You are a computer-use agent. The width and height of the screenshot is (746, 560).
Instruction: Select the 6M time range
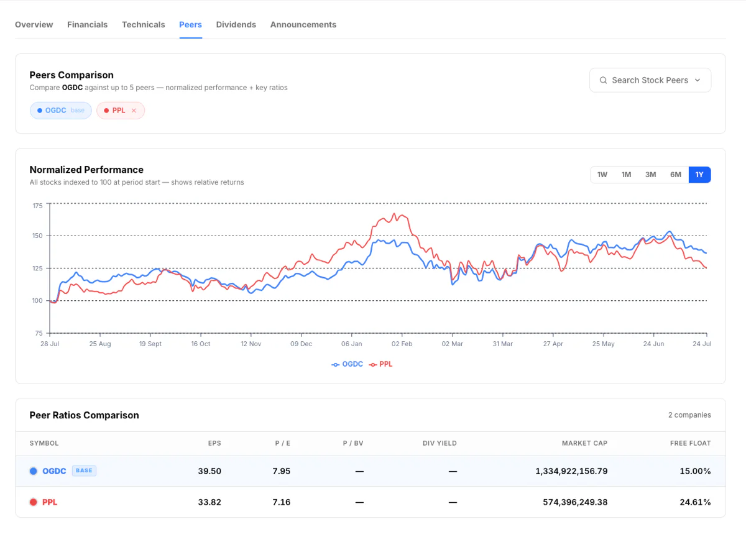click(x=676, y=175)
